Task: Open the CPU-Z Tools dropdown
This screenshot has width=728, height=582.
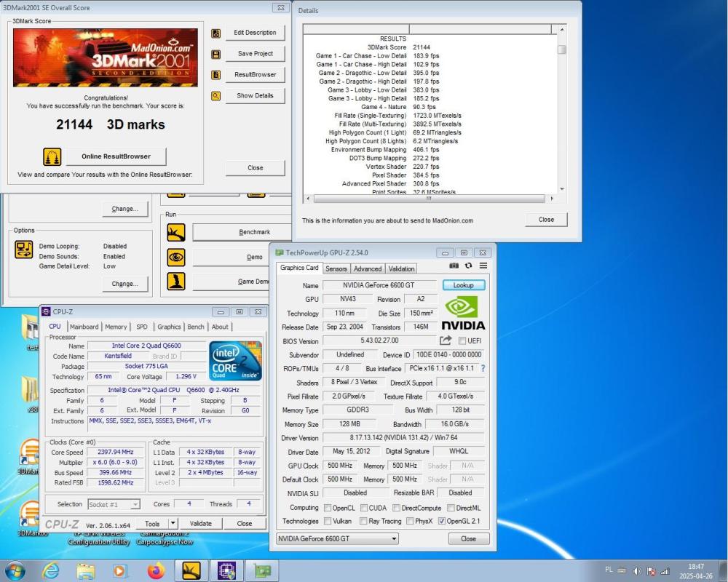Action: (x=172, y=523)
